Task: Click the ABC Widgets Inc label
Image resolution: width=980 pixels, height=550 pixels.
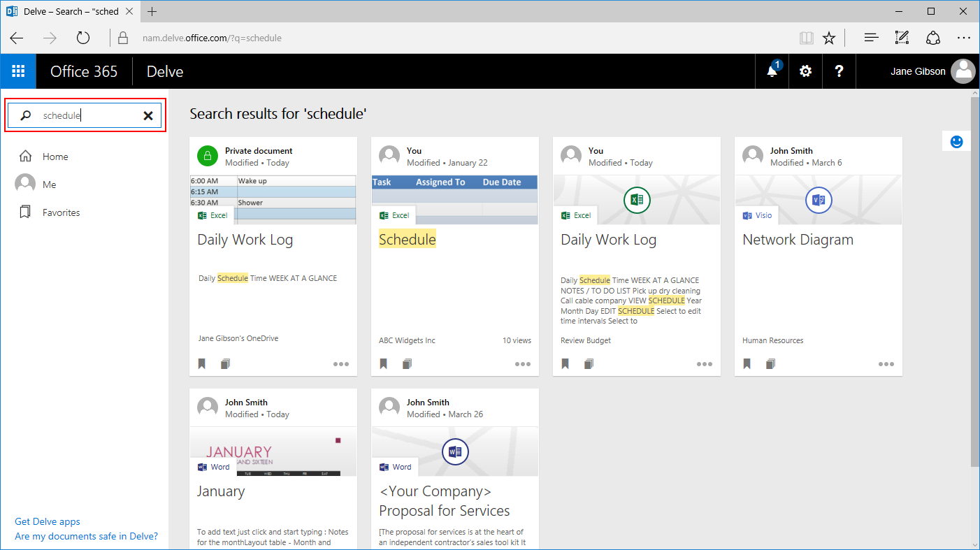Action: click(407, 340)
